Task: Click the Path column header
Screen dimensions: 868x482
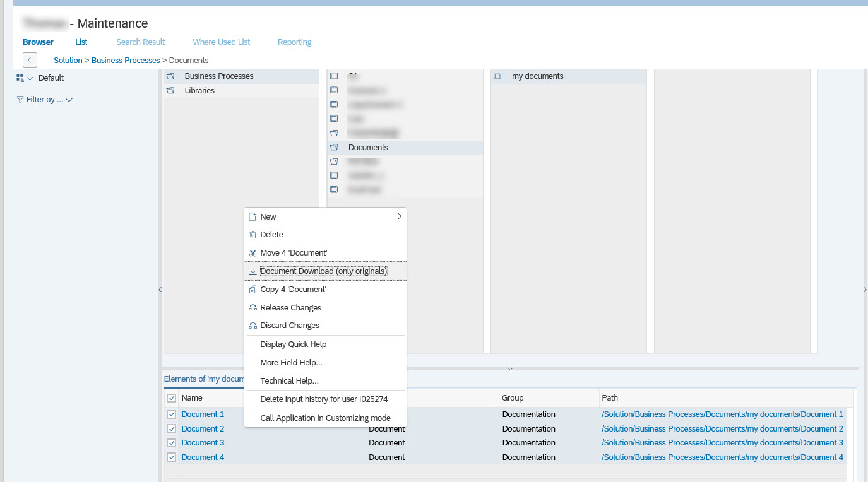Action: (723, 398)
